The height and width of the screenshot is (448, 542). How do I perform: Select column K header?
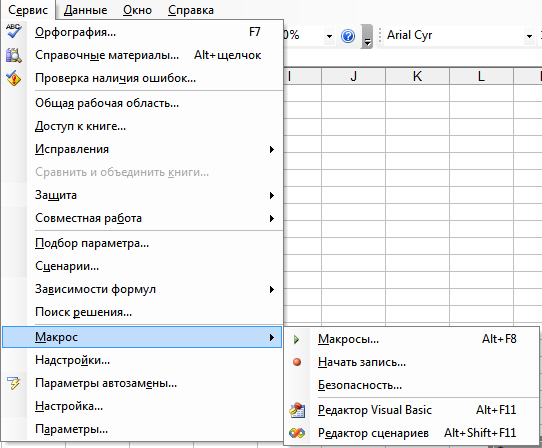point(417,76)
